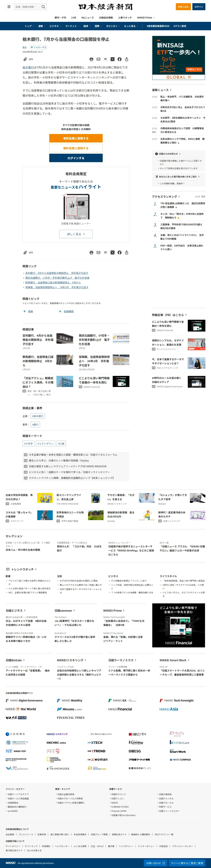Follow the 金融機関 topic with its plus button
The height and width of the screenshot is (868, 211).
[x=60, y=311]
